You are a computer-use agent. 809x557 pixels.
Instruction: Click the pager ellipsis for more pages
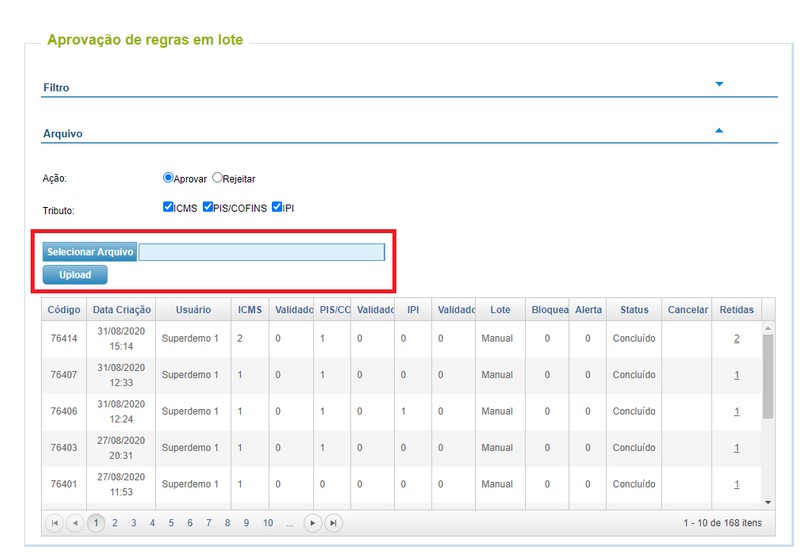click(x=290, y=524)
